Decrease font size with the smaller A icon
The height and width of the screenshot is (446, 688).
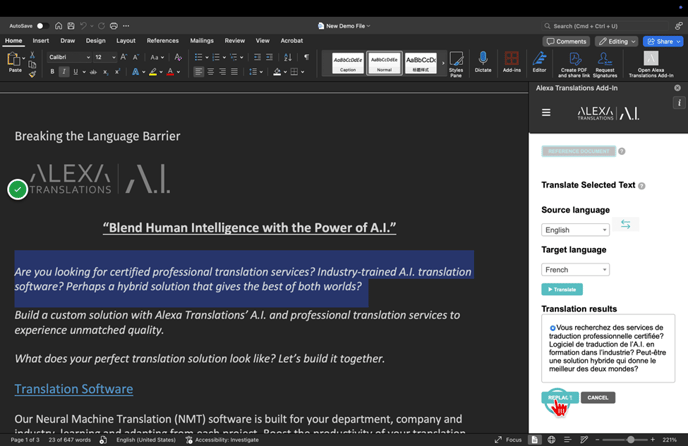[x=136, y=57]
